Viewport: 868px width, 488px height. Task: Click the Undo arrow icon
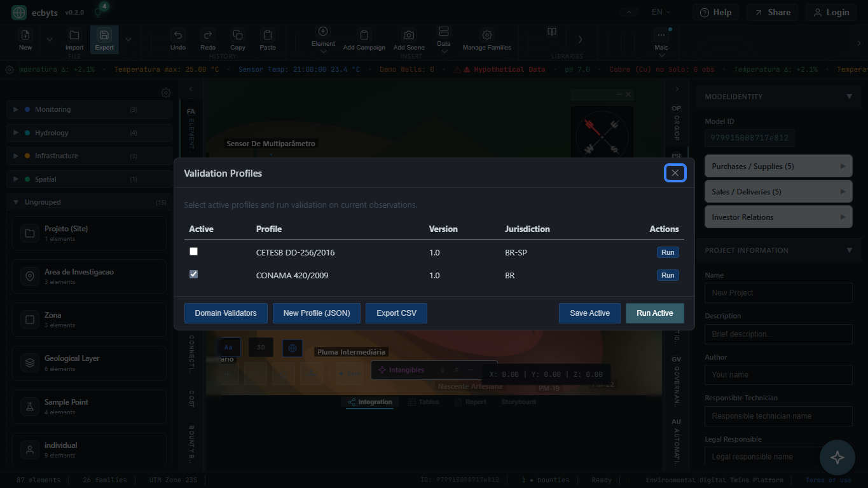(178, 36)
